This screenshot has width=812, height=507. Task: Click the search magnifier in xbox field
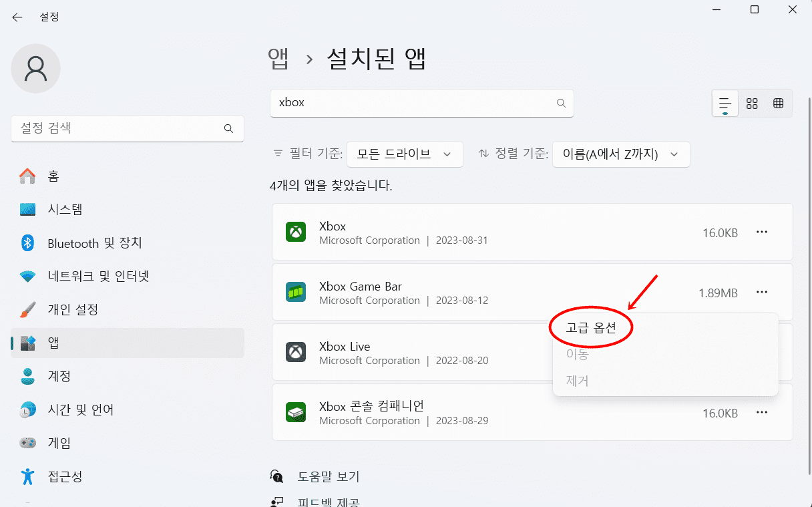point(561,103)
